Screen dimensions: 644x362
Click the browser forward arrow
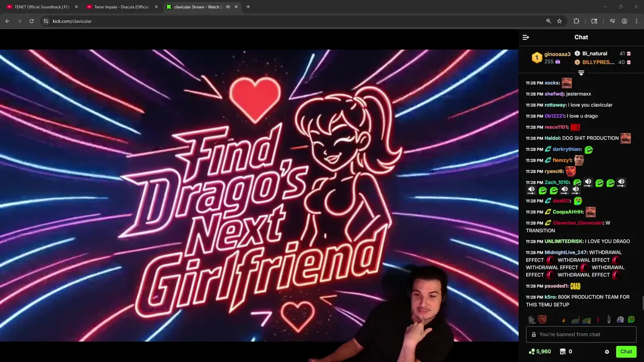(19, 21)
